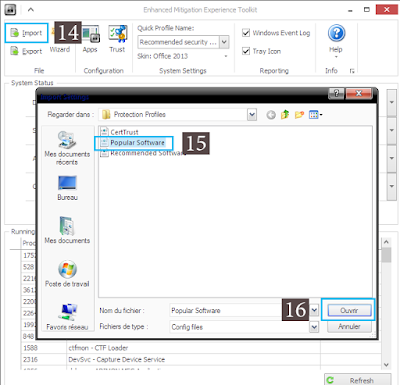Collapse ribbon using the up chevron

31,10
